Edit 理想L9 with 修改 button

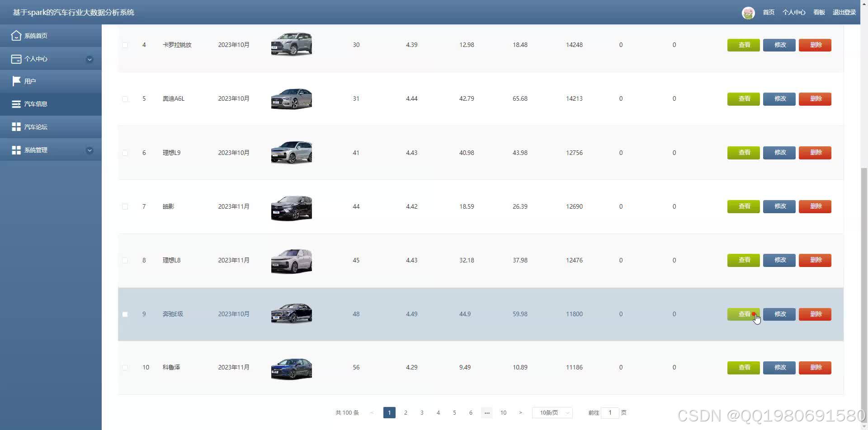click(779, 153)
